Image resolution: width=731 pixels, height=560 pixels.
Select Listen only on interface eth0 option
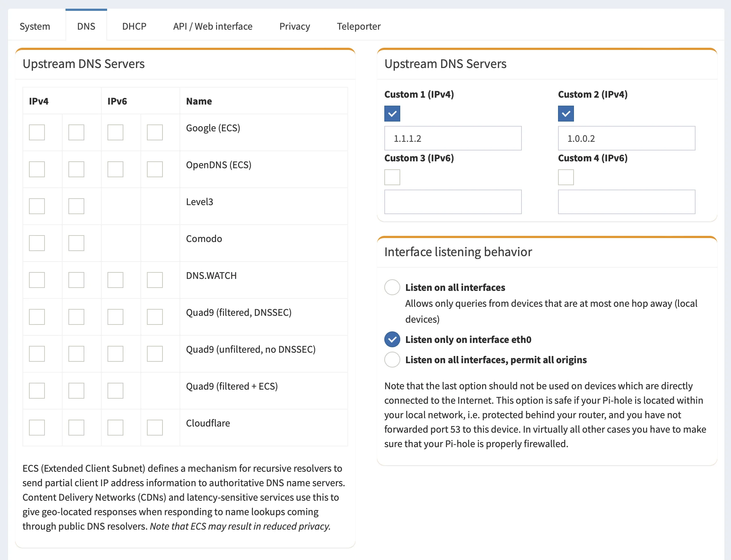392,339
